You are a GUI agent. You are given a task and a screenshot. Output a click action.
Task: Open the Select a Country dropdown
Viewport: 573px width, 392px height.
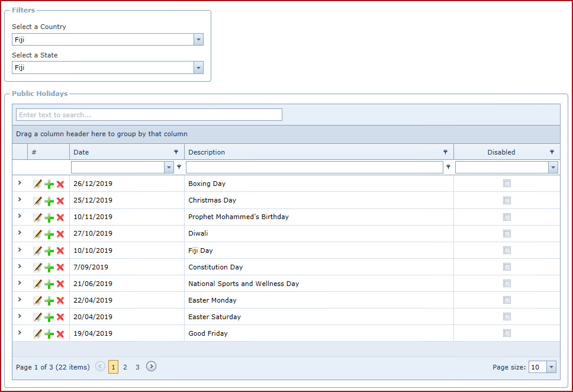pyautogui.click(x=198, y=40)
